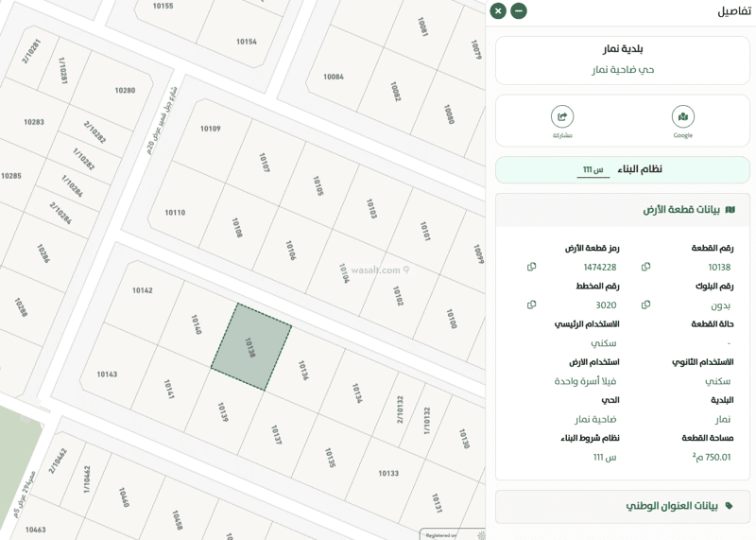Expand the بيانات العنوان الوطني section
This screenshot has width=756, height=540.
pyautogui.click(x=623, y=506)
